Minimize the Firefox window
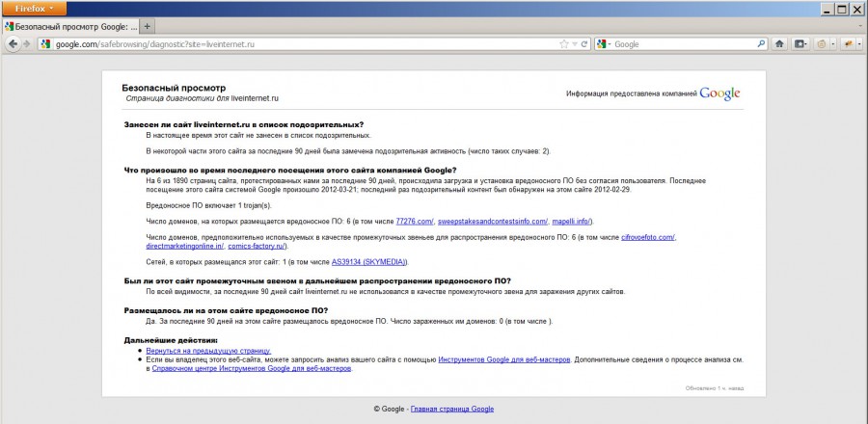The width and height of the screenshot is (868, 424). (x=828, y=9)
